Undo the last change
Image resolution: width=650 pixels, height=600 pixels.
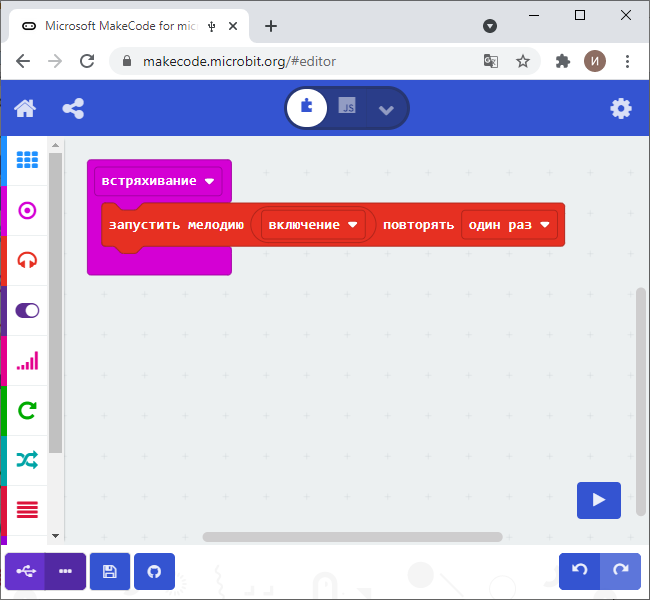click(x=580, y=571)
